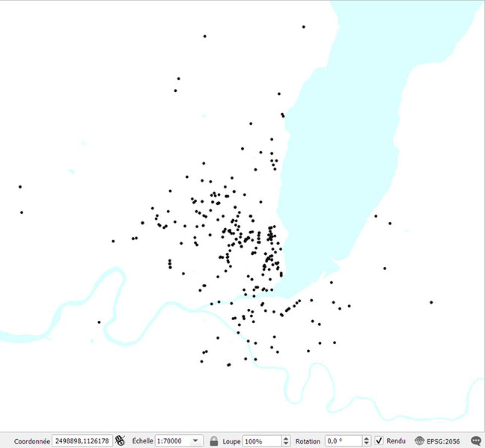
Task: Decrease Rotation with down arrow
Action: coord(367,444)
